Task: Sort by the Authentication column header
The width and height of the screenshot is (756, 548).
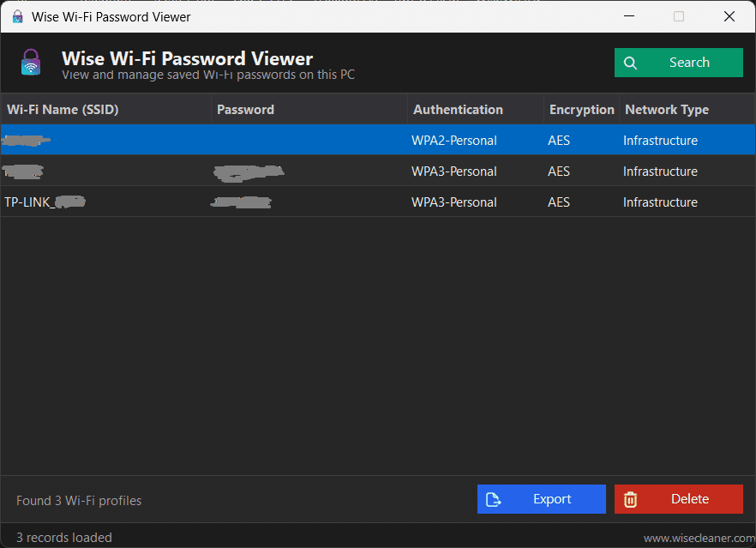Action: pos(458,110)
